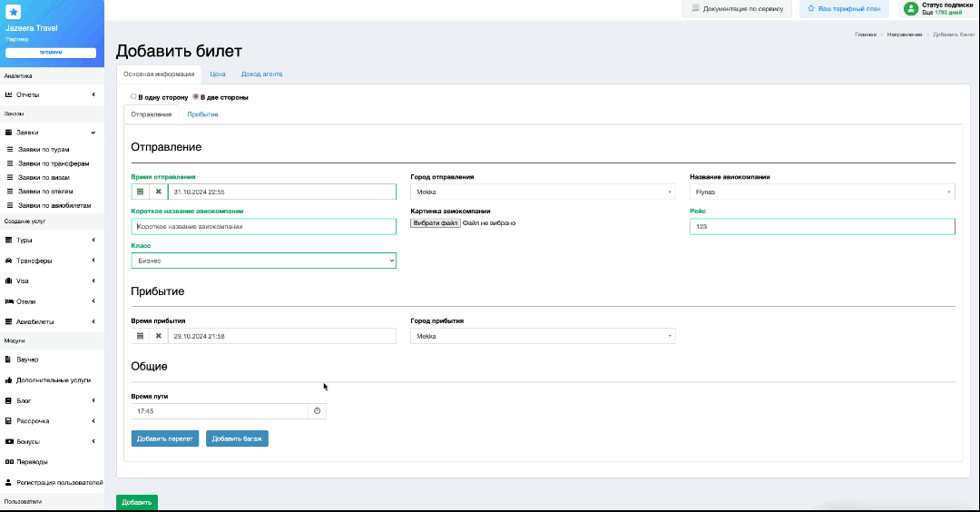Image resolution: width=980 pixels, height=512 pixels.
Task: Click the clock icon in travel time field
Action: click(x=318, y=411)
